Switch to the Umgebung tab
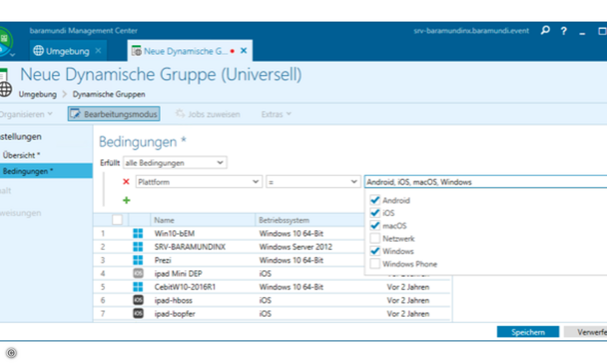 click(67, 51)
